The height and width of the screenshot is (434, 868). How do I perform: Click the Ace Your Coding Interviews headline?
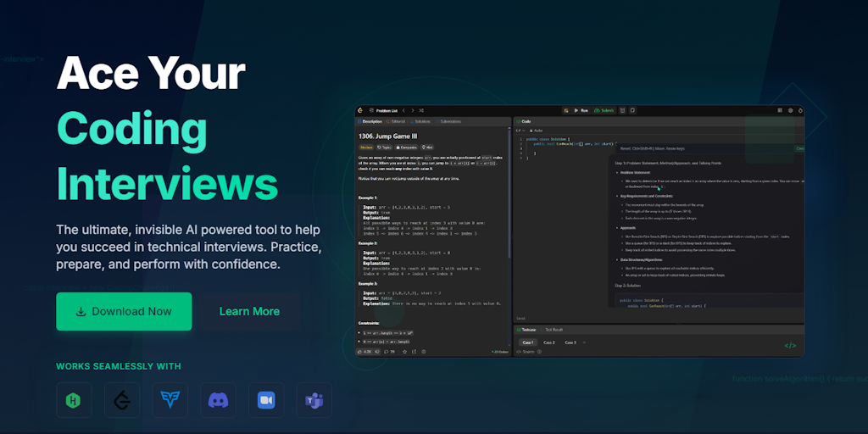[x=167, y=130]
